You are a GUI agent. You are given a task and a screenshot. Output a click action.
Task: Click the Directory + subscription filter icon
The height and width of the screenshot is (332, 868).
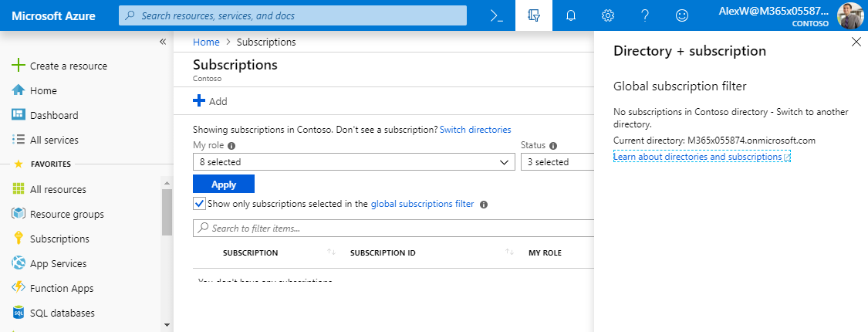534,15
